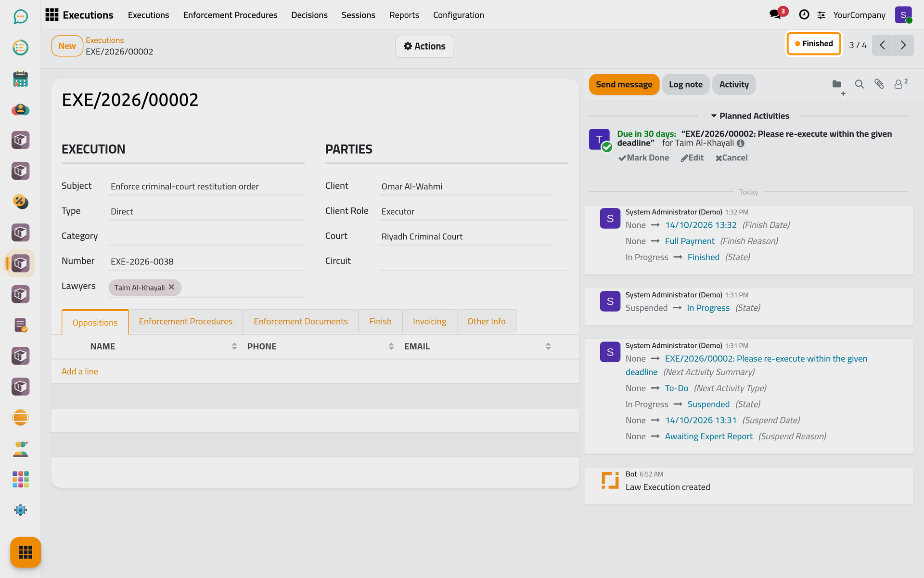Open the Actions dropdown menu

point(424,46)
